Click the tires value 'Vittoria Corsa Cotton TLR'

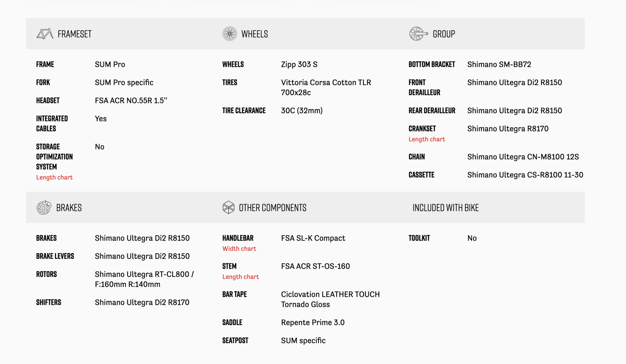tap(326, 82)
